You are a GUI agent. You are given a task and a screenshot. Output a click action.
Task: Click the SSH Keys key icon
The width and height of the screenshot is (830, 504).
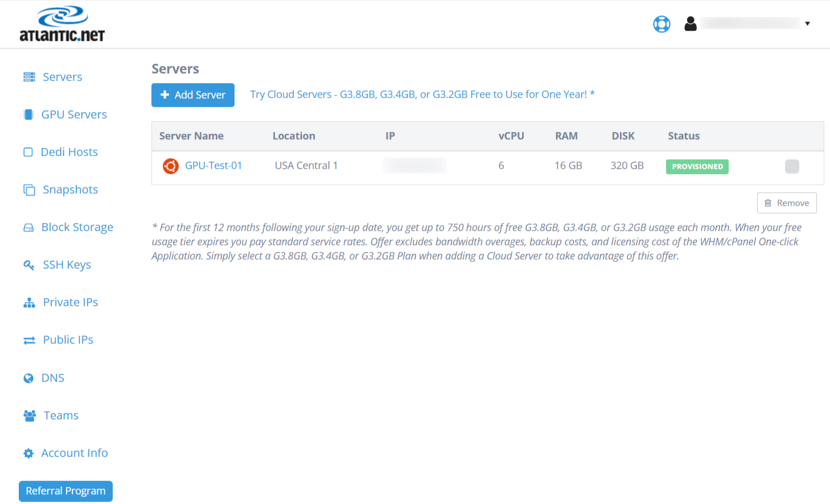pos(29,265)
